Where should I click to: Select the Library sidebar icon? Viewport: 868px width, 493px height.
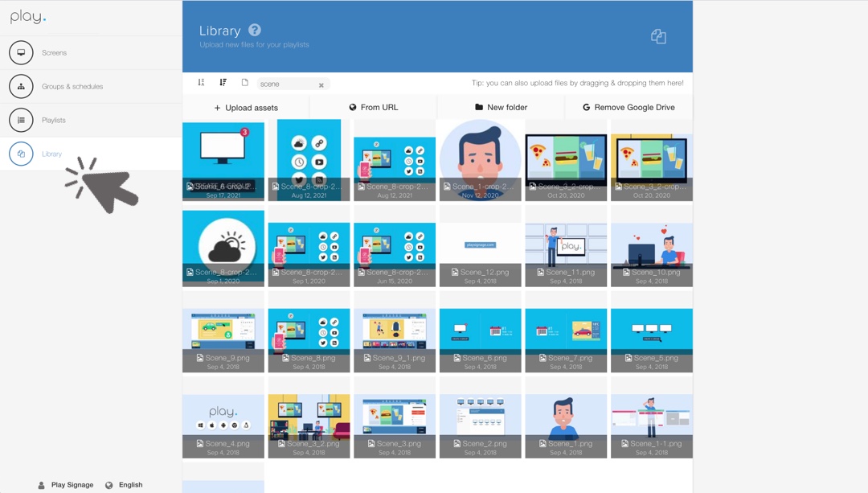click(x=21, y=154)
